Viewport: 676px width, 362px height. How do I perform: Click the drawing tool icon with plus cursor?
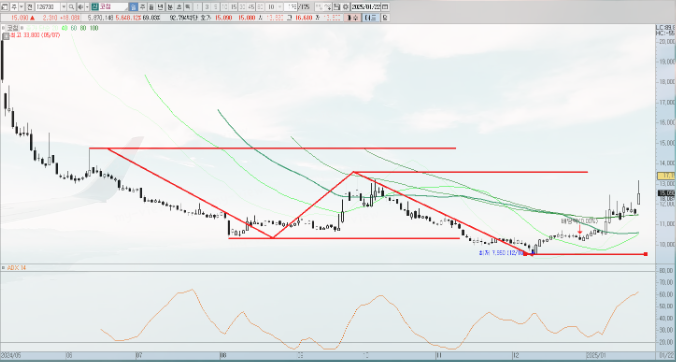328,6
